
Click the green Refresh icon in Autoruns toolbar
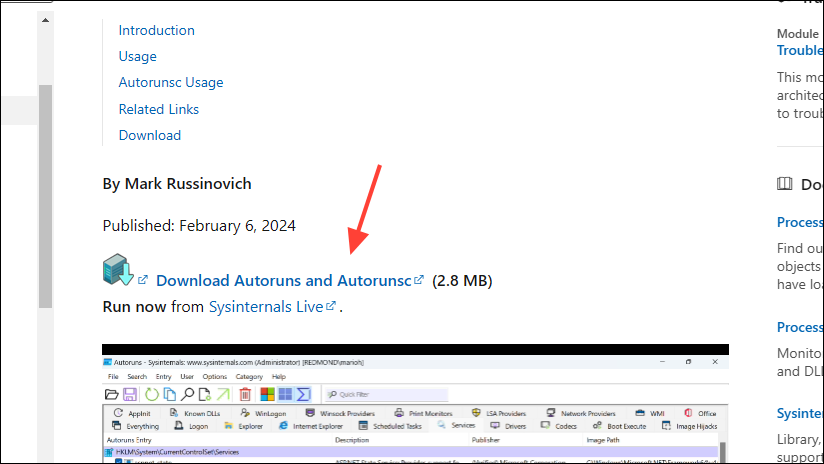tap(152, 394)
